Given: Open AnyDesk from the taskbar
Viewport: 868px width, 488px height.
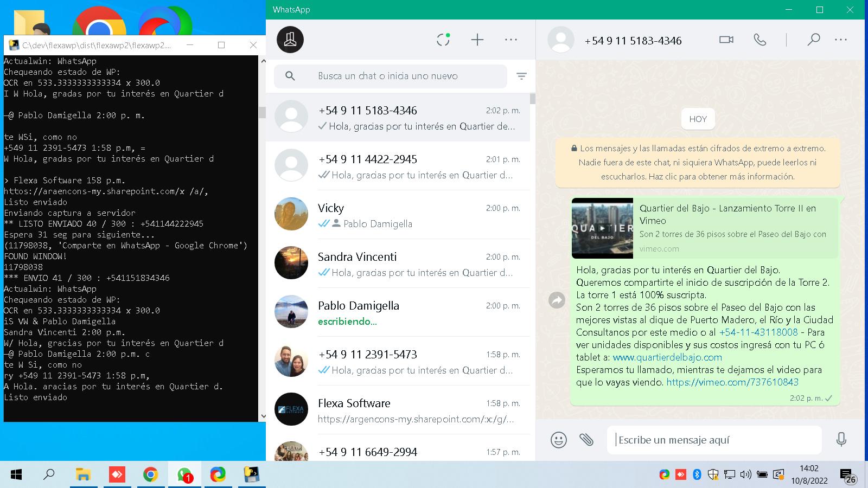Looking at the screenshot, I should click(117, 475).
